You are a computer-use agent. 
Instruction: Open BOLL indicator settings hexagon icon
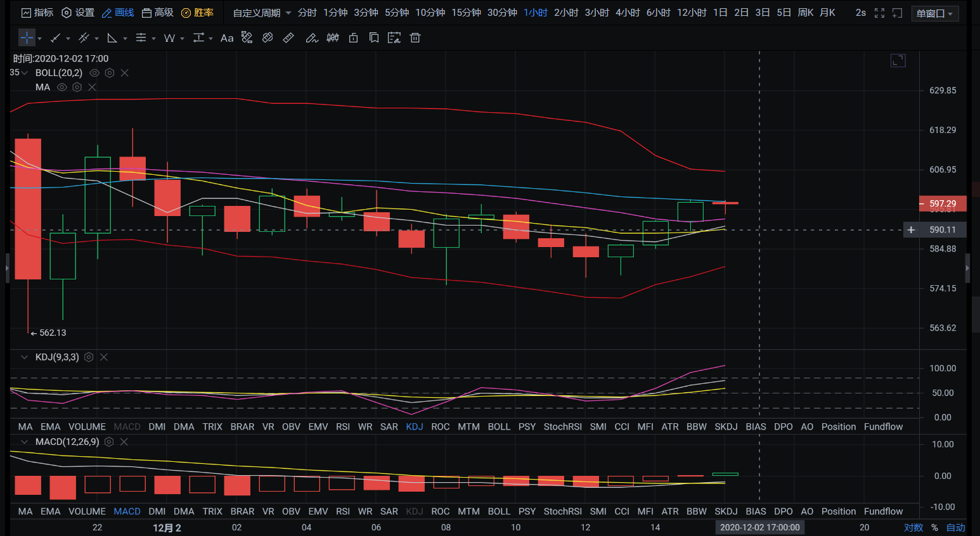tap(110, 73)
